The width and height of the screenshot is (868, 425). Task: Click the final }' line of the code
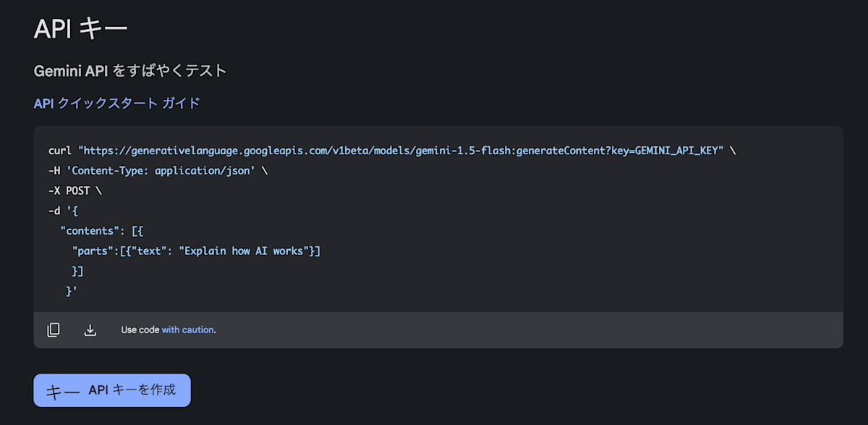[72, 291]
